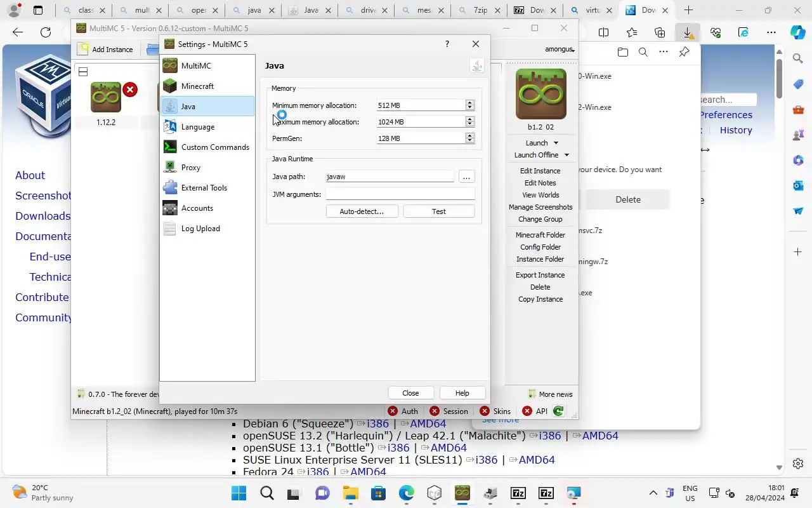This screenshot has height=508, width=812.
Task: Open Edge favorites star icon
Action: (x=632, y=32)
